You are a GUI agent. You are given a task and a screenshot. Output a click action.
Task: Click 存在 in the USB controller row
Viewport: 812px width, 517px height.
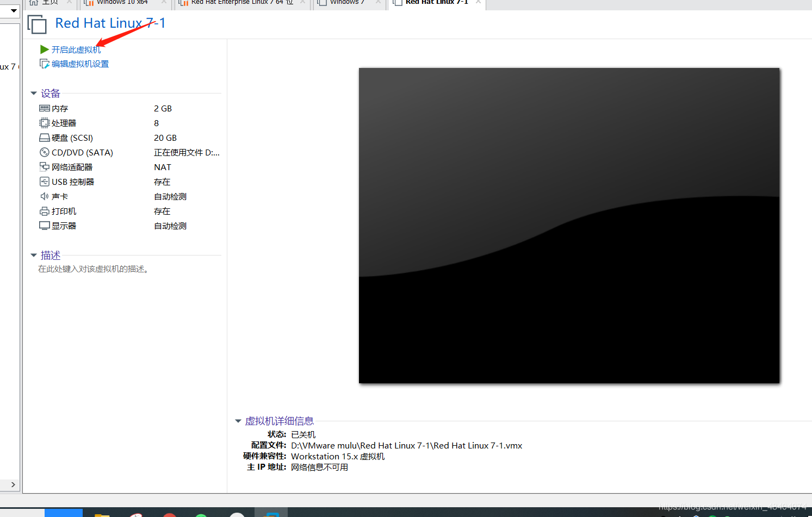[162, 182]
